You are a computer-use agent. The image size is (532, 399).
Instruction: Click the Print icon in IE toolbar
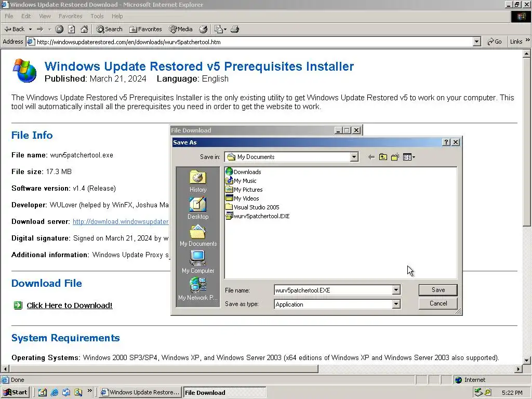coord(235,29)
